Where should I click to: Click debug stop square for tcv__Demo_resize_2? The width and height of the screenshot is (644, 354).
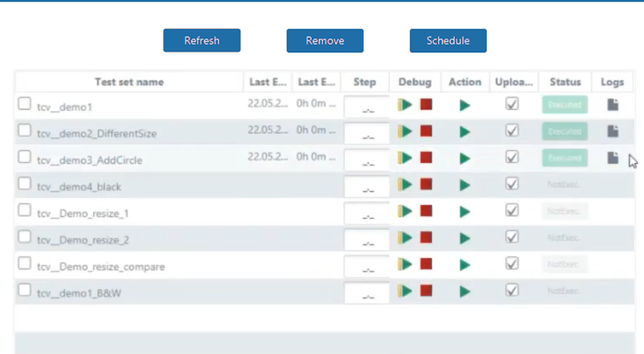click(426, 238)
